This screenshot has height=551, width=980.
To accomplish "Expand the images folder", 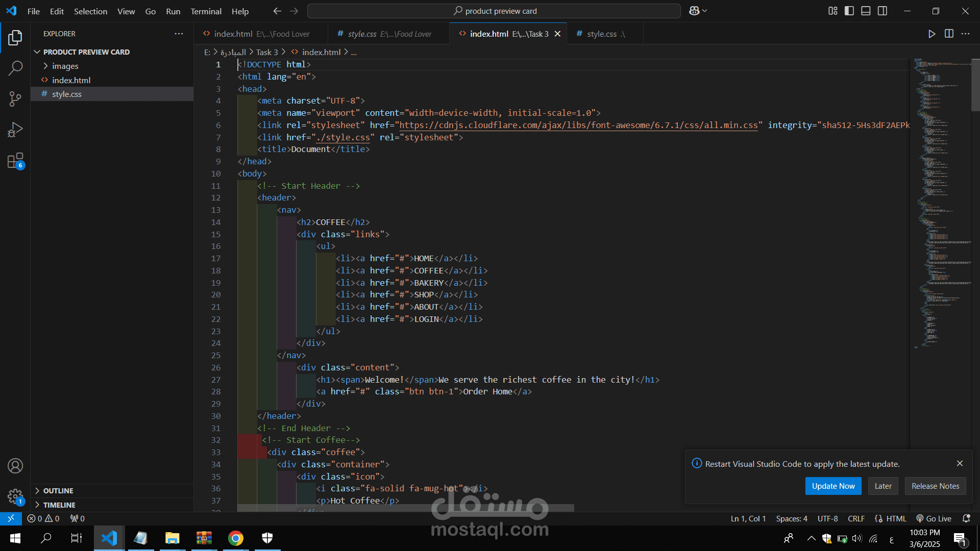I will pyautogui.click(x=65, y=66).
